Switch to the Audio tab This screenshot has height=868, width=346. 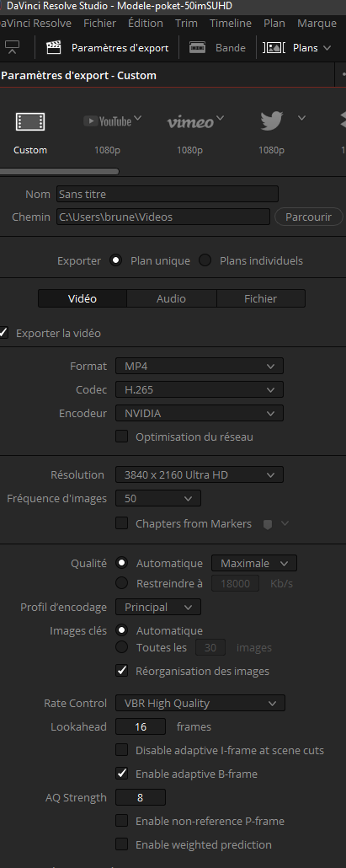[x=172, y=298]
